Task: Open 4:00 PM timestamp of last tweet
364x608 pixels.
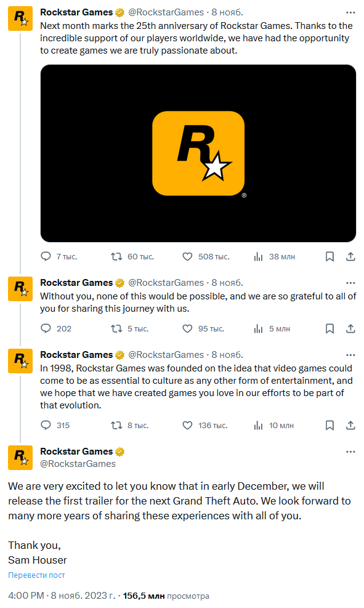Action: tap(26, 595)
